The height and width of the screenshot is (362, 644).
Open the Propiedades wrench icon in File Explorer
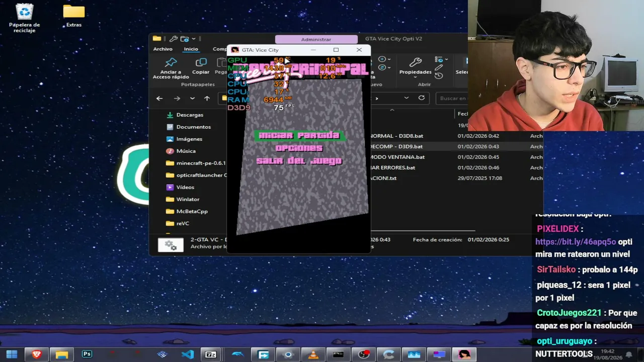[415, 62]
